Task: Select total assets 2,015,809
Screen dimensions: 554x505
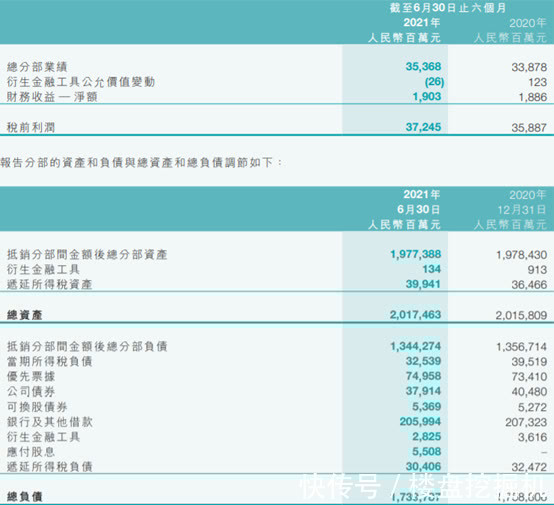Action: [521, 315]
